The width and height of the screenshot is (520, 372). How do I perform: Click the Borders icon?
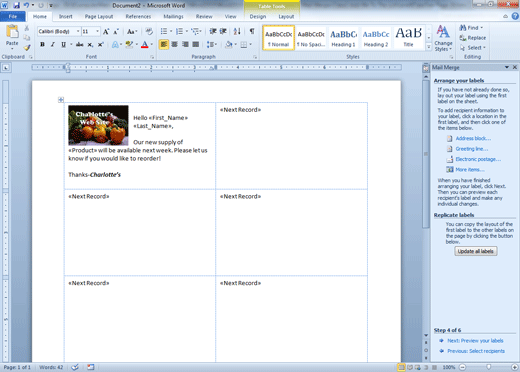[244, 44]
